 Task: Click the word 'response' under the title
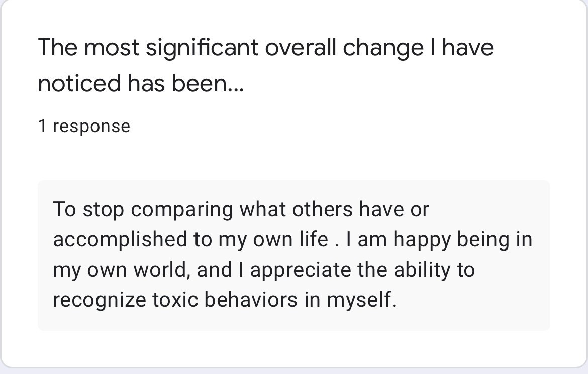[x=91, y=127]
